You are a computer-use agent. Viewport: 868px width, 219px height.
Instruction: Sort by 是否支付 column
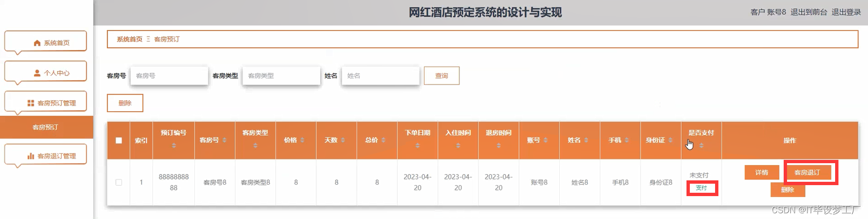click(x=701, y=146)
